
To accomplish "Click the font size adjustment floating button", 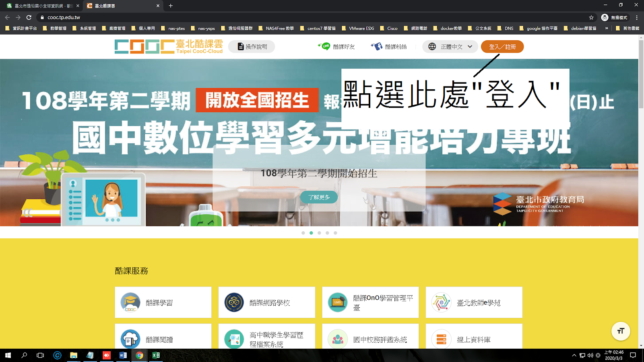I will [621, 331].
